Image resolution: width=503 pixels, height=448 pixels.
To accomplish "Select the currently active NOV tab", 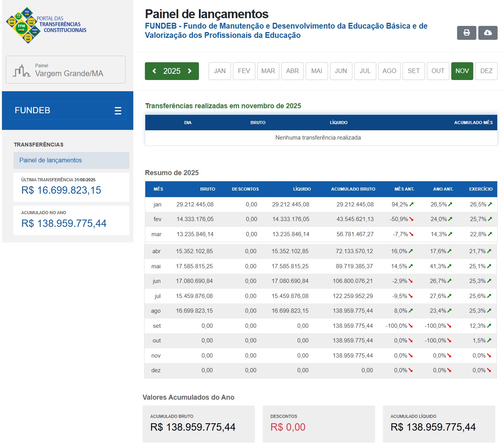I will (x=462, y=71).
